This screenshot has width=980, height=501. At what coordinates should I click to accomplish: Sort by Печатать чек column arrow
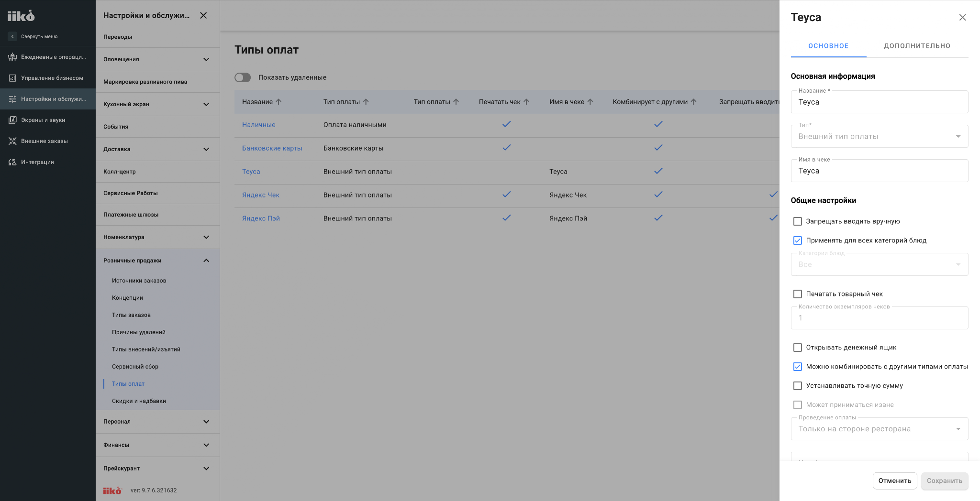[526, 102]
